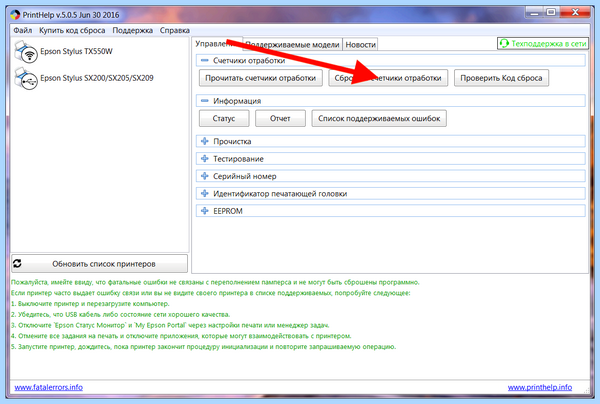This screenshot has width=600, height=404.
Task: Open the www.printhelp.info link
Action: coord(540,387)
